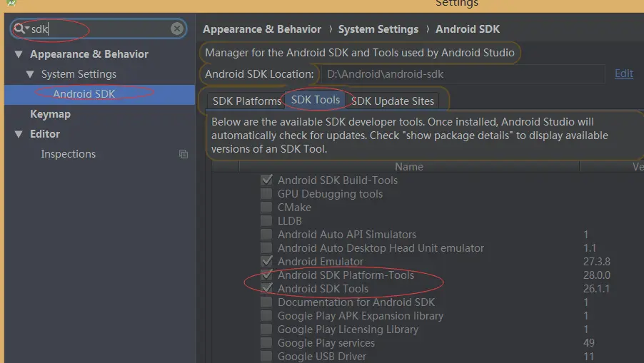This screenshot has height=363, width=644.
Task: Click version 49 of Google Play services
Action: click(x=589, y=342)
